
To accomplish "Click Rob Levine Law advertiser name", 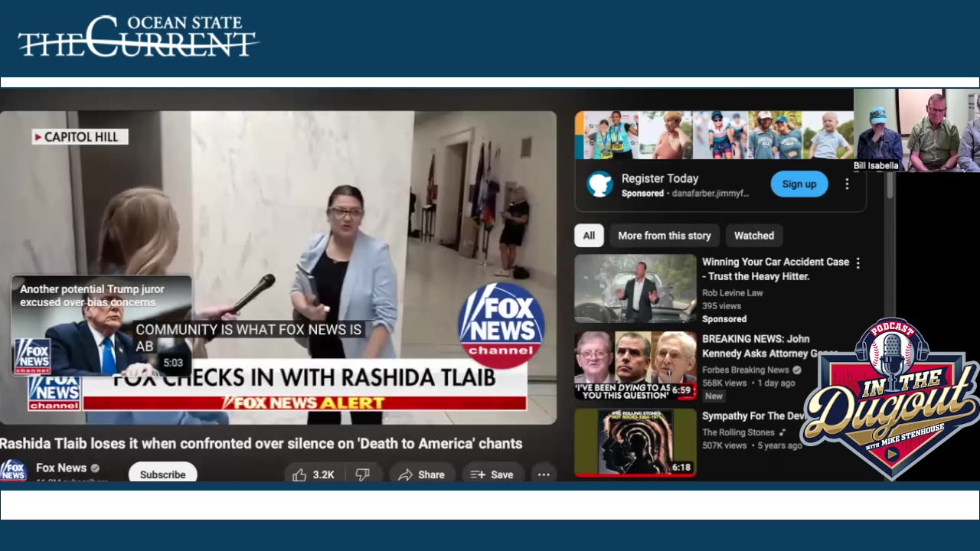I will (733, 292).
